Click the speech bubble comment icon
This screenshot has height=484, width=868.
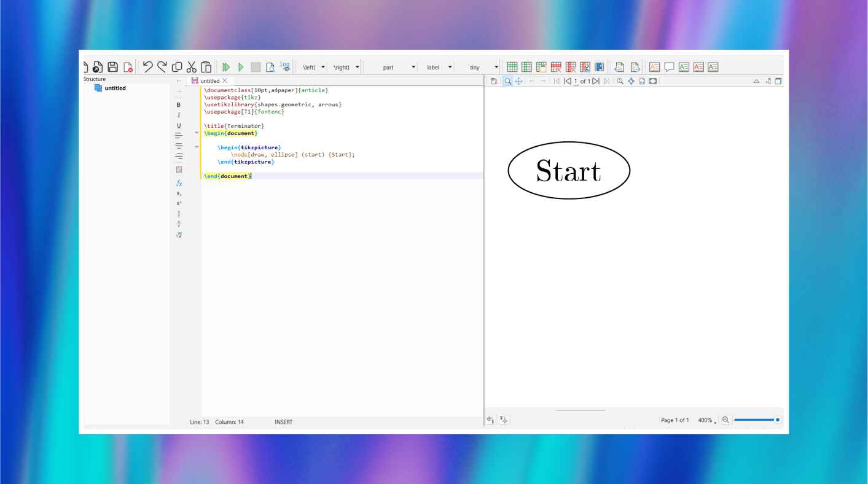[670, 67]
